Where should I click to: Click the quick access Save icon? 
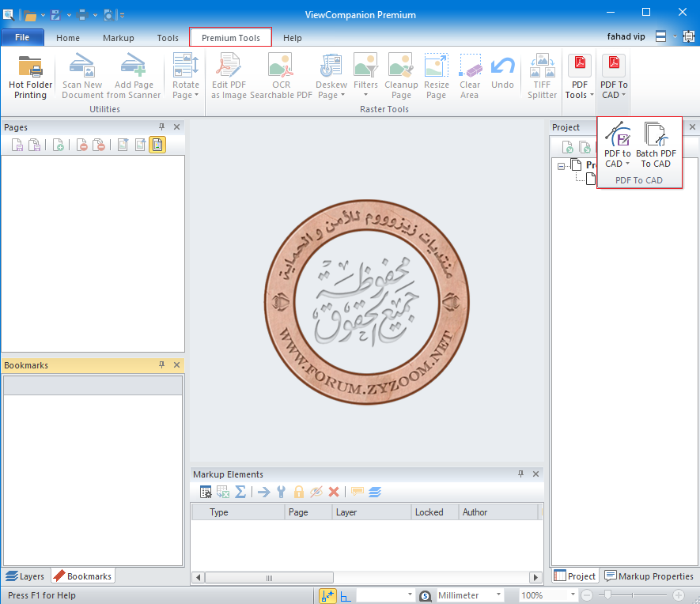click(x=55, y=16)
